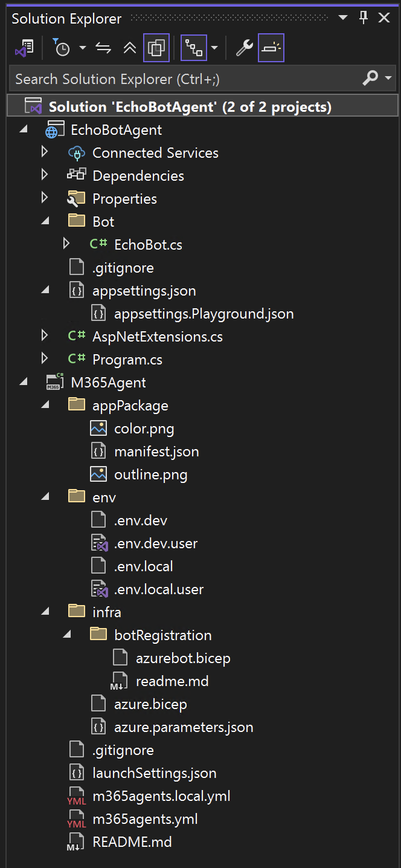This screenshot has width=401, height=868.
Task: Click the Bot folder icon
Action: 77,221
